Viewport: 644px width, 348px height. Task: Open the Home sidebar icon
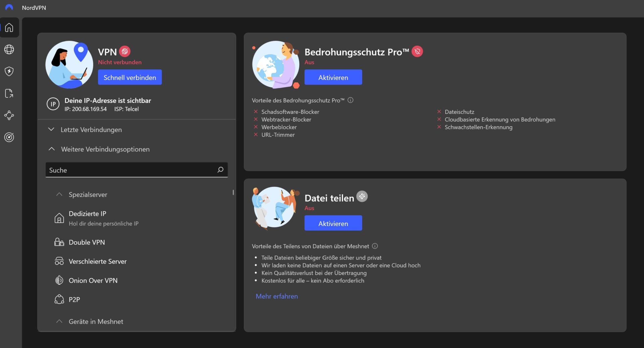pos(9,27)
